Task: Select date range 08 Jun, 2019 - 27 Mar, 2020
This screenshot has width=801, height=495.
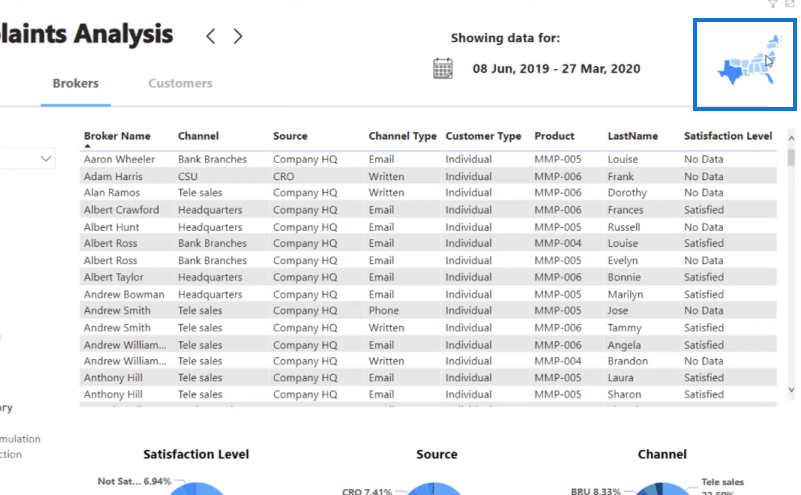Action: click(556, 68)
